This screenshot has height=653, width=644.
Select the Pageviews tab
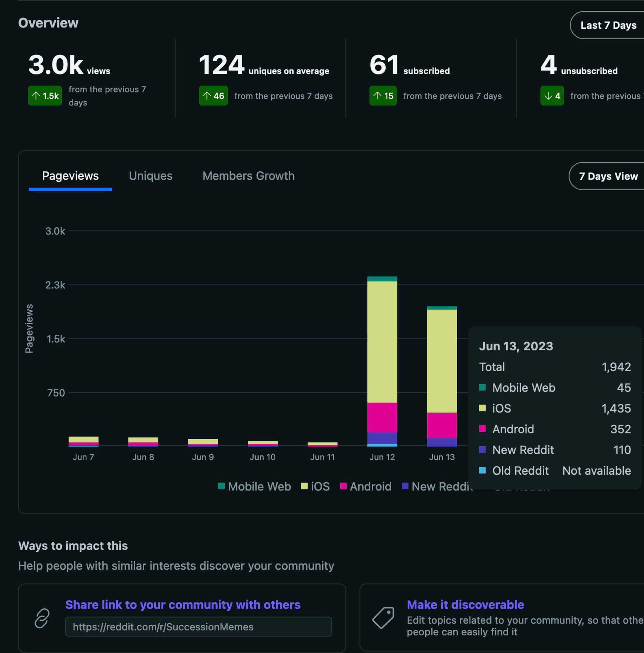click(x=70, y=176)
